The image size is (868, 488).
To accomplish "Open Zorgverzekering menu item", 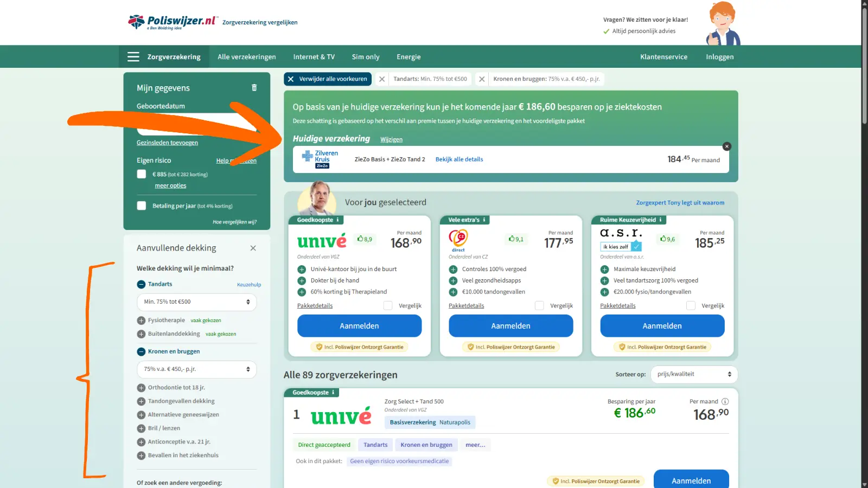I will 174,57.
